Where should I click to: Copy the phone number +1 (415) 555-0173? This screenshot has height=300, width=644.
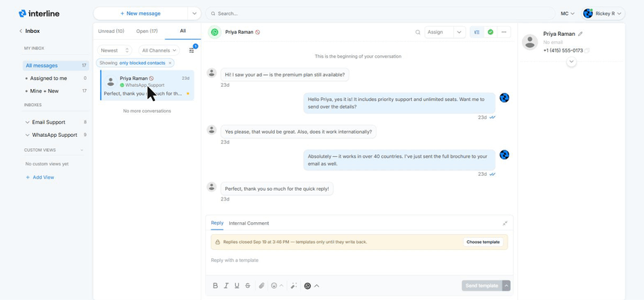[x=587, y=50]
